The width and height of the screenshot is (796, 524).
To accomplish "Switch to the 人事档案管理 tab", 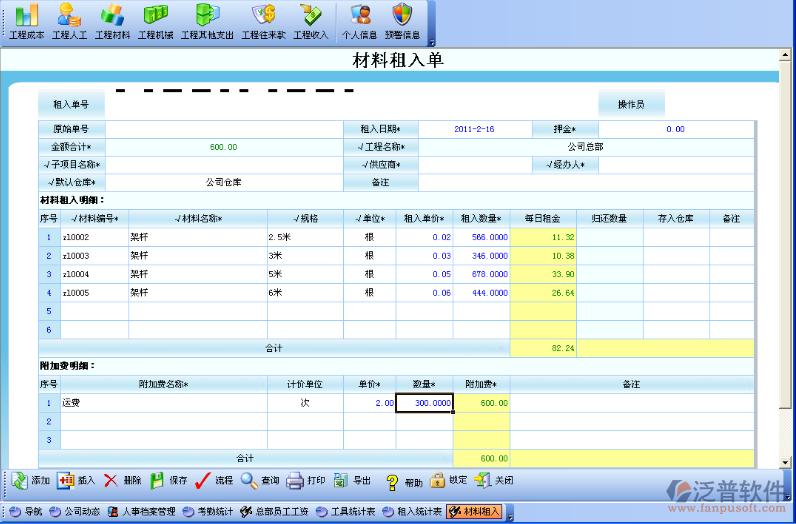I will click(x=141, y=512).
